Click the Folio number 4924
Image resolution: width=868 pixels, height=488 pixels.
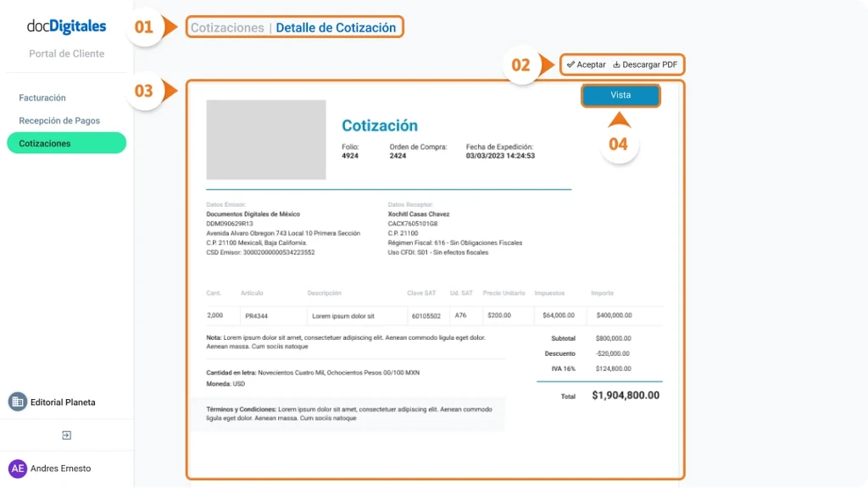350,156
